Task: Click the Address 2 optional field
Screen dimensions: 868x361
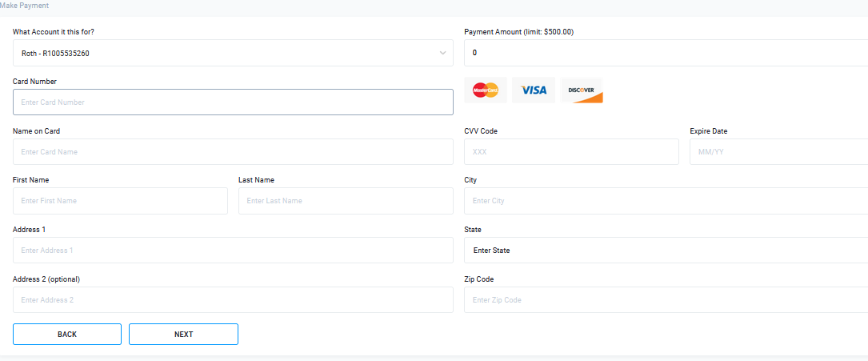Action: tap(233, 300)
